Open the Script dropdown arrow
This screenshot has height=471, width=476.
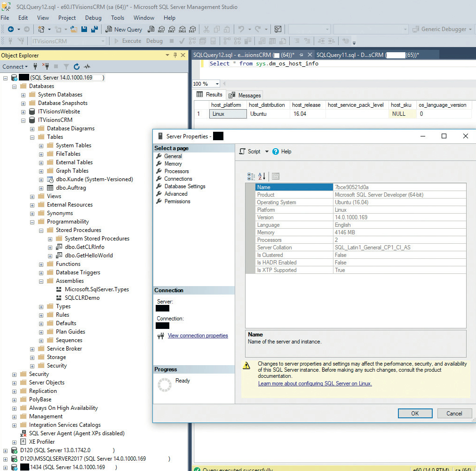click(x=267, y=152)
